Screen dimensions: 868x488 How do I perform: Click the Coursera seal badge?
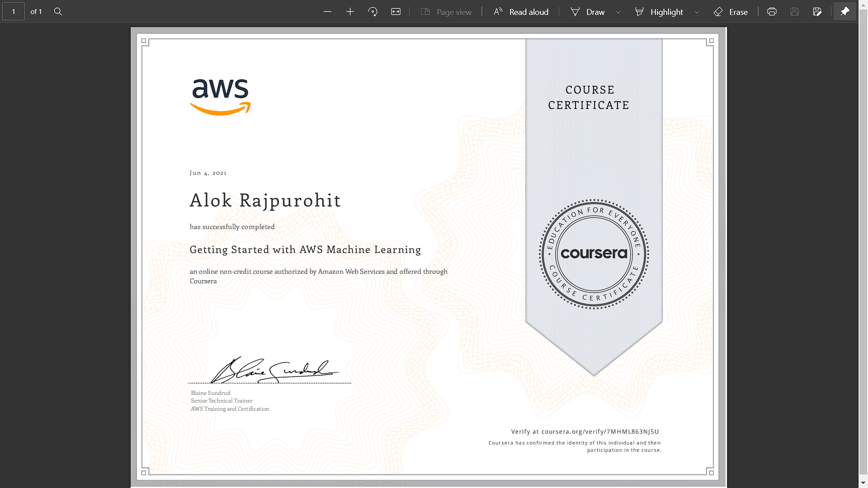click(x=594, y=254)
